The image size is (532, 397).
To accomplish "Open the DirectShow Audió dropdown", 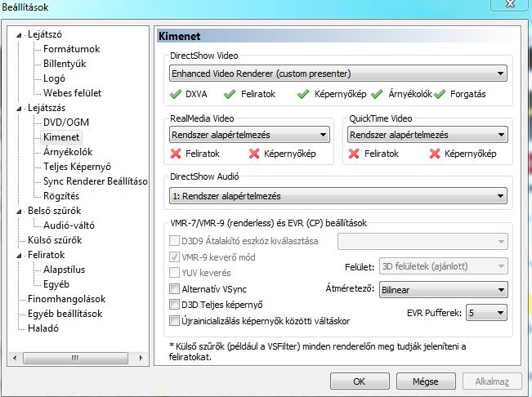I will click(338, 196).
